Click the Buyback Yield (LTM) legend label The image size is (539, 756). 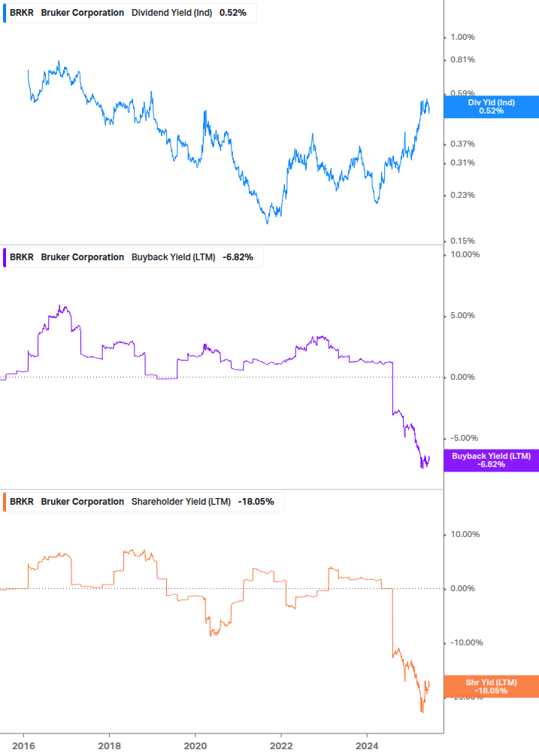click(174, 257)
